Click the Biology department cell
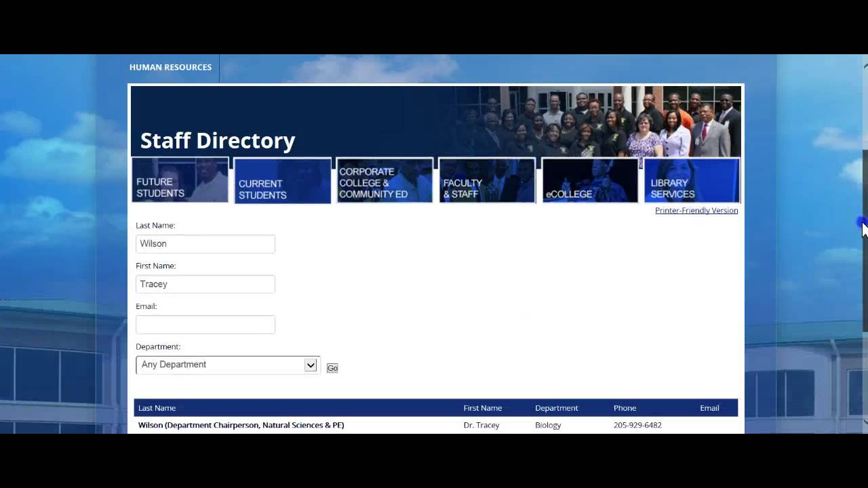Viewport: 868px width, 488px height. click(548, 425)
